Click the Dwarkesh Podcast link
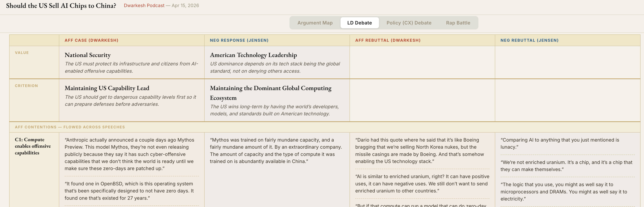 (x=144, y=6)
